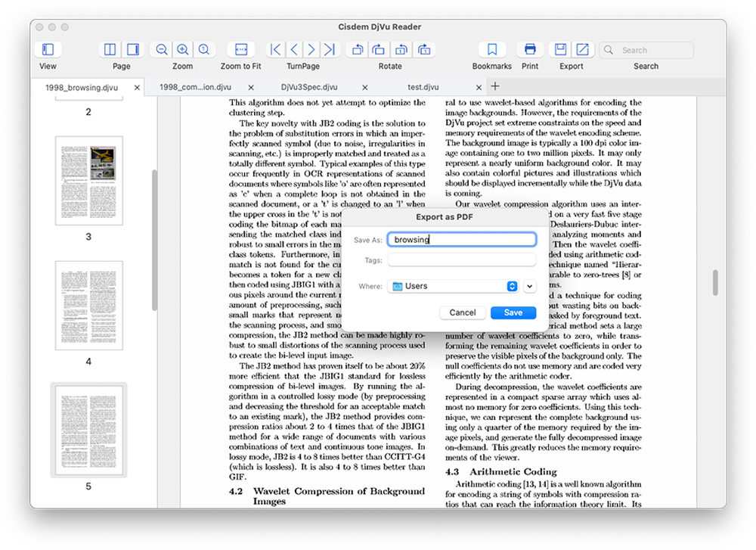Click the document view vertical scrollbar
The image size is (756, 550).
pos(715,282)
